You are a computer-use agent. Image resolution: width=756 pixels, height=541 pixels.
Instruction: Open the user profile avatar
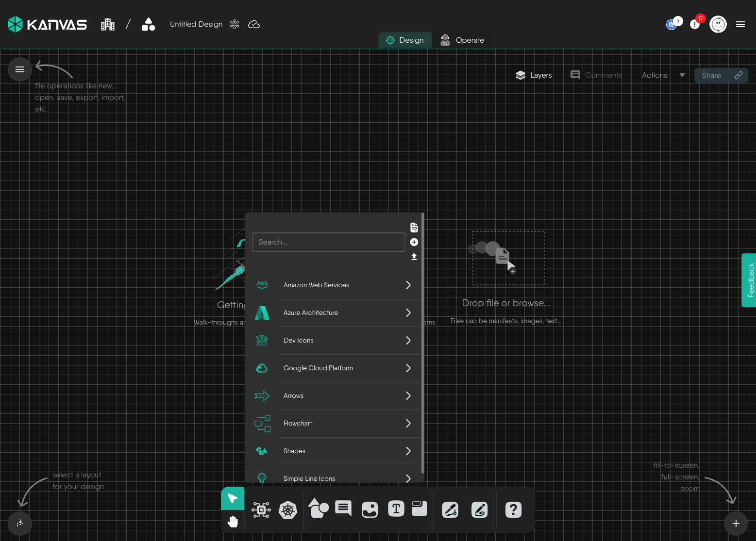(718, 24)
